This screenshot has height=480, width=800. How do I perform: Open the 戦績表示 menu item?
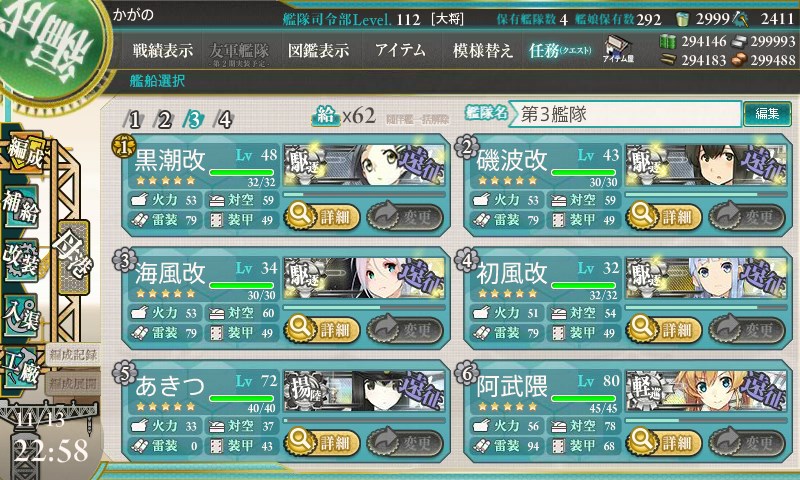163,50
